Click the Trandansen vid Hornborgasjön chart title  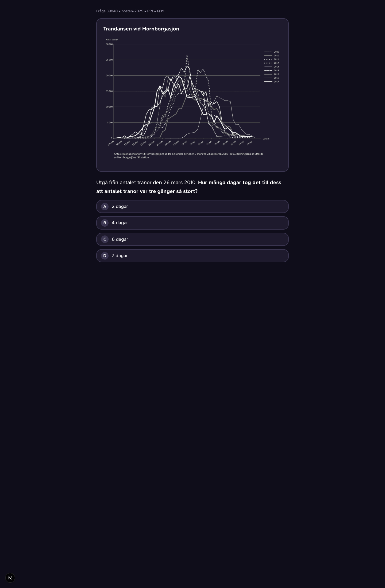point(141,29)
